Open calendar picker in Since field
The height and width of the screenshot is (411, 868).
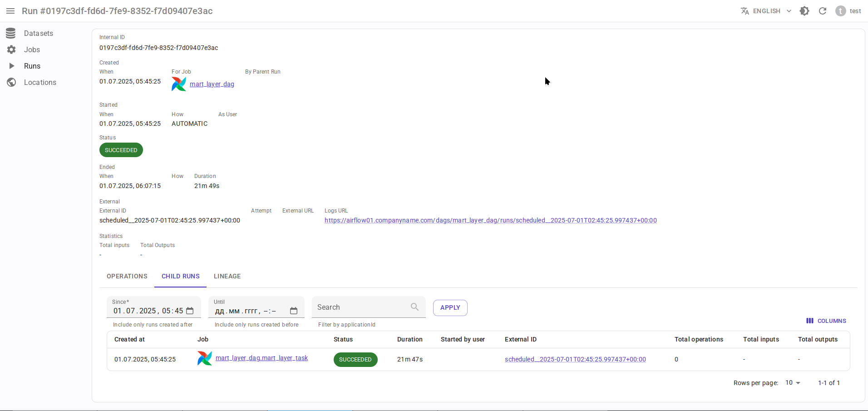(x=190, y=311)
